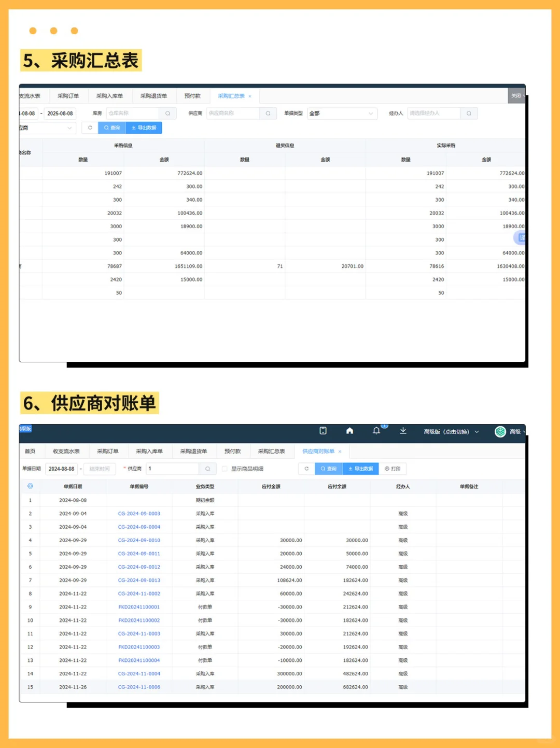Click the refresh icon on the 供应商对账单 toolbar
Image resolution: width=560 pixels, height=748 pixels.
306,469
